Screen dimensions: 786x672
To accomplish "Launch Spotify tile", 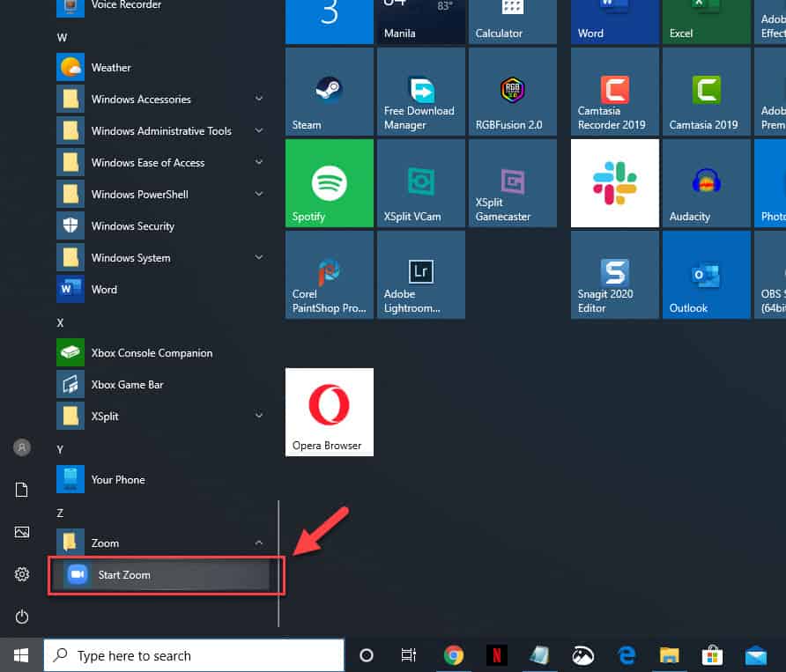I will [330, 183].
